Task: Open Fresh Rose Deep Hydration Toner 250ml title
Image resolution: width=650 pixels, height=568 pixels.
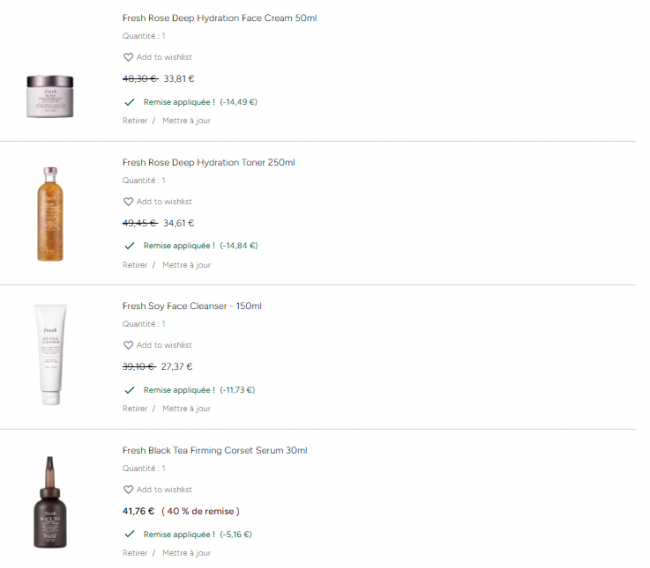Action: click(x=208, y=163)
